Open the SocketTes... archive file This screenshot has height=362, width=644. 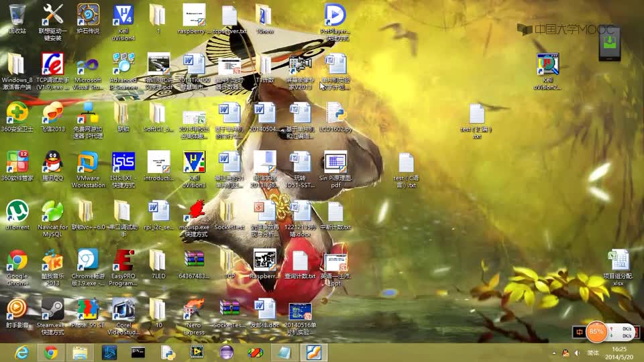[x=229, y=313]
